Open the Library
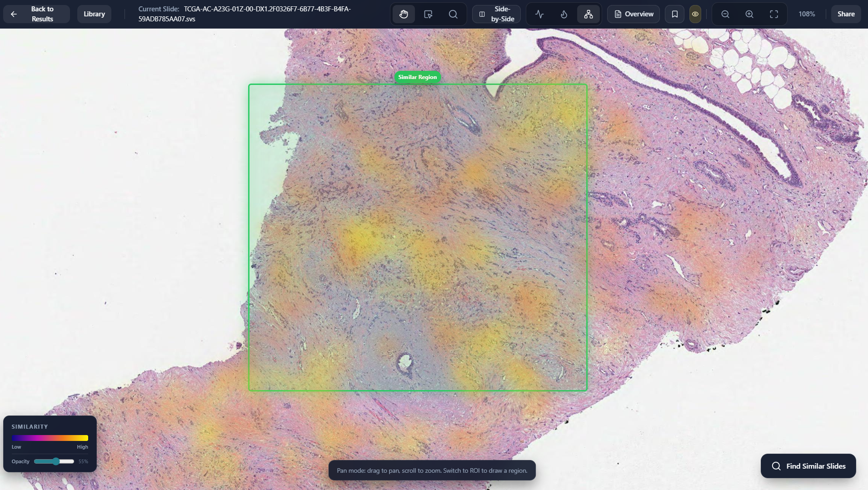The image size is (868, 490). (x=94, y=14)
